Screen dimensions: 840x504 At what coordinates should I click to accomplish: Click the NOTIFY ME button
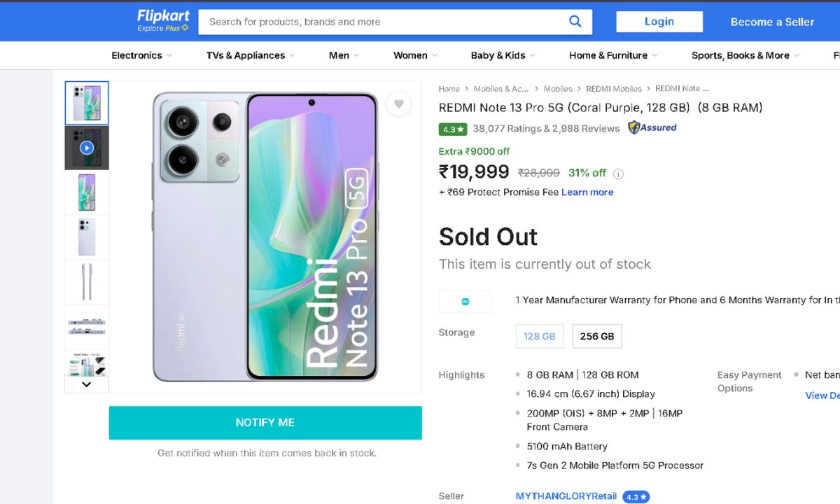point(265,423)
